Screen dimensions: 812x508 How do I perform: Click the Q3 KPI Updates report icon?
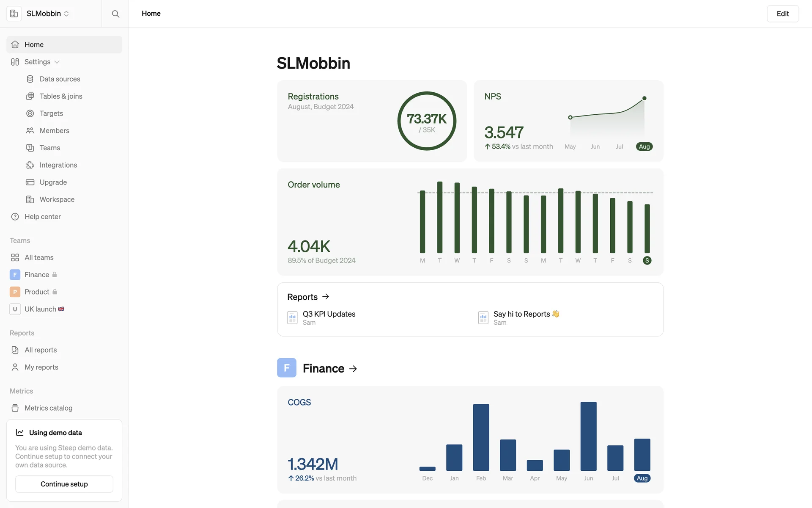pos(292,317)
